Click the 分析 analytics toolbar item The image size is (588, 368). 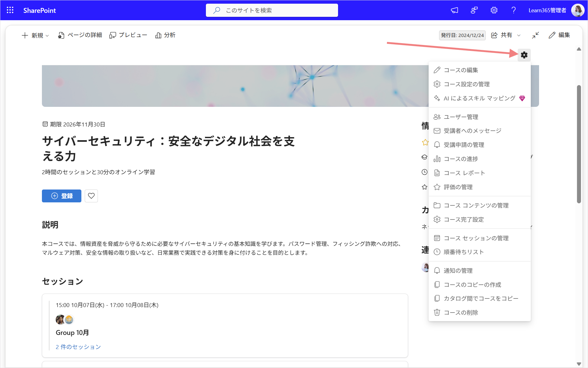[x=166, y=35]
